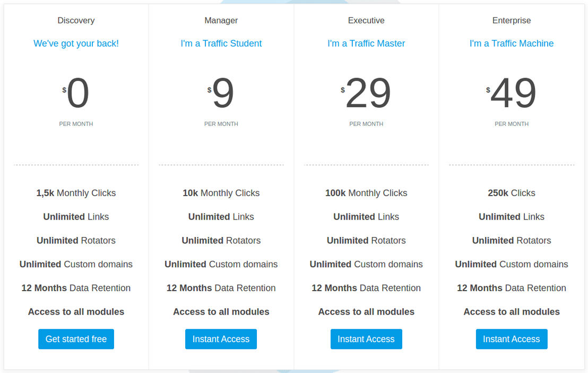
Task: Click the $0 price figure
Action: 76,93
